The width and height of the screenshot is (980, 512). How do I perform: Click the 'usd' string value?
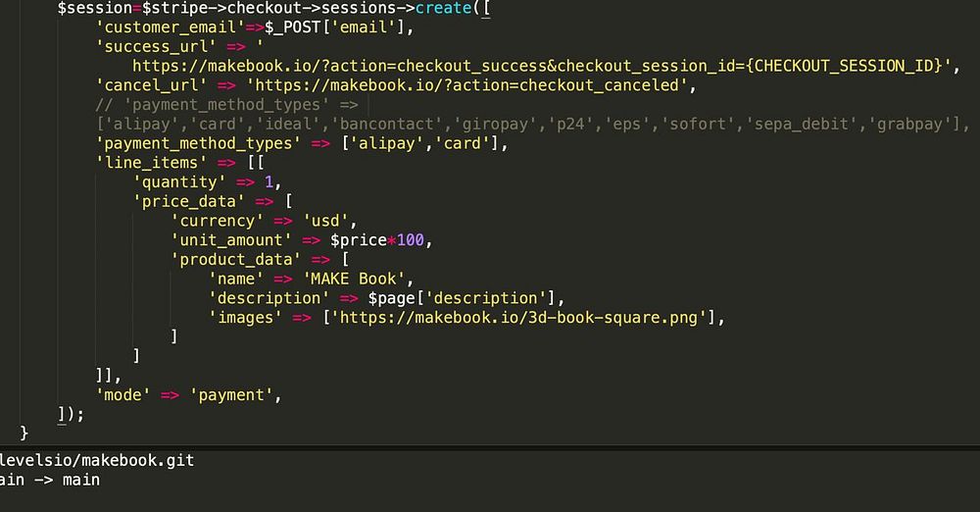pos(325,221)
